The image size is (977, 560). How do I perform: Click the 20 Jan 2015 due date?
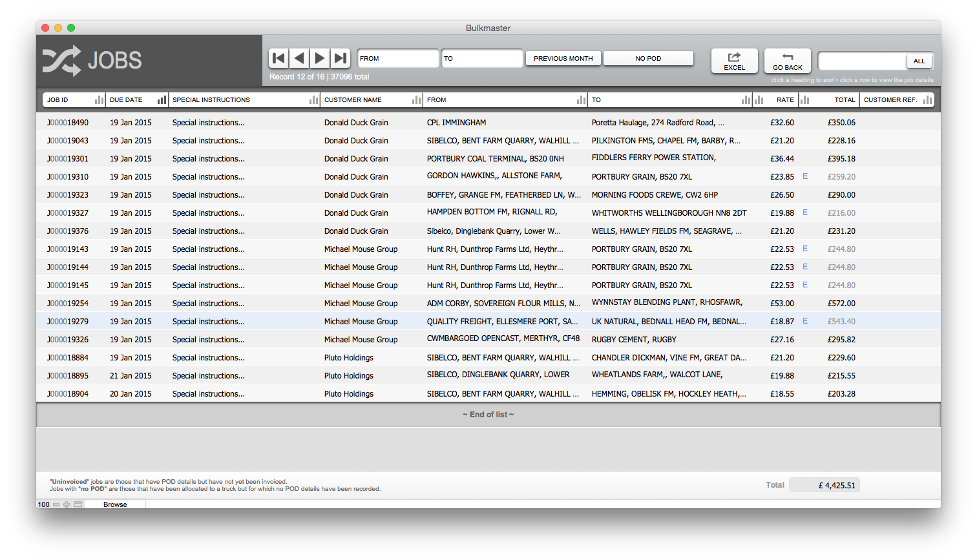[131, 393]
